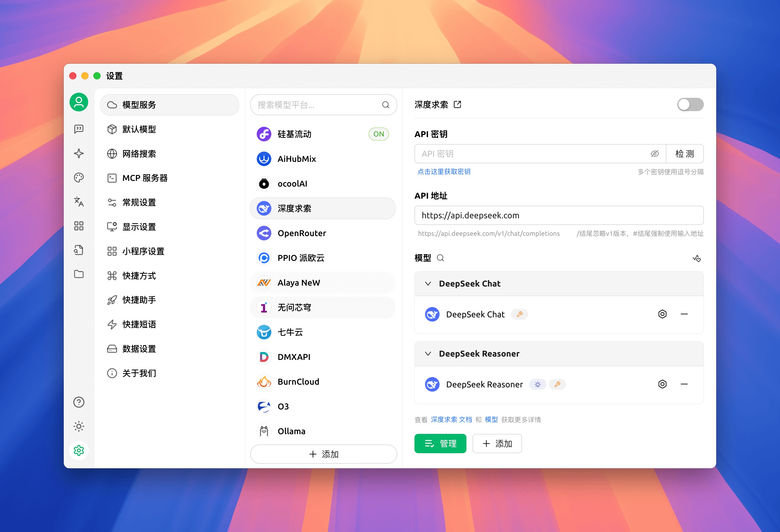The height and width of the screenshot is (532, 780).
Task: Open the paintings palette sidebar icon
Action: [x=79, y=178]
